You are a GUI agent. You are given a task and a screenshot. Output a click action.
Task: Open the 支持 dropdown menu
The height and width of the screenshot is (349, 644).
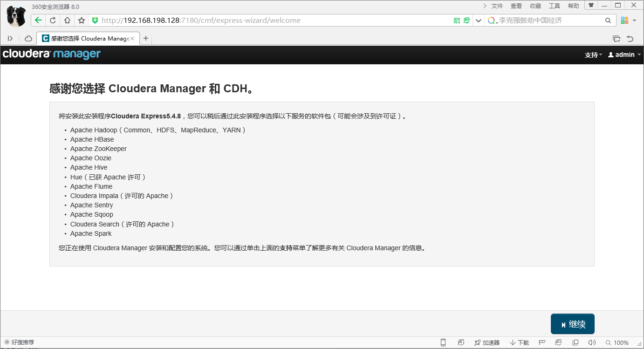click(593, 55)
